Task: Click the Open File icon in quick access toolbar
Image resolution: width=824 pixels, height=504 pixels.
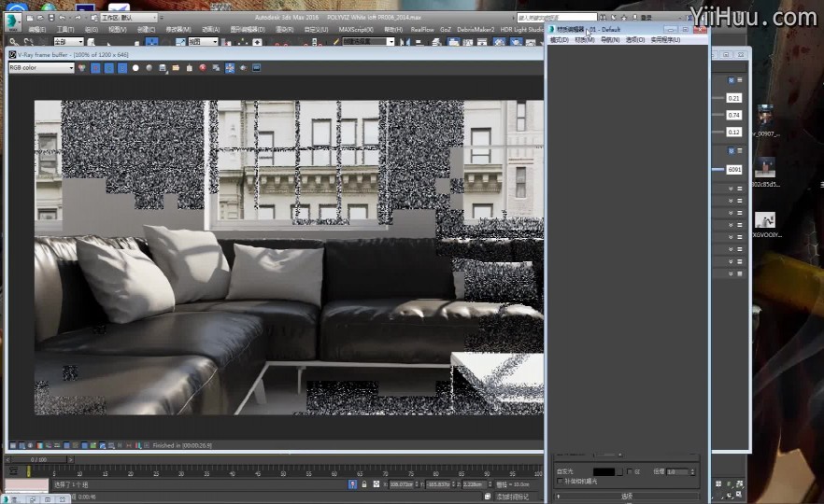Action: click(40, 18)
